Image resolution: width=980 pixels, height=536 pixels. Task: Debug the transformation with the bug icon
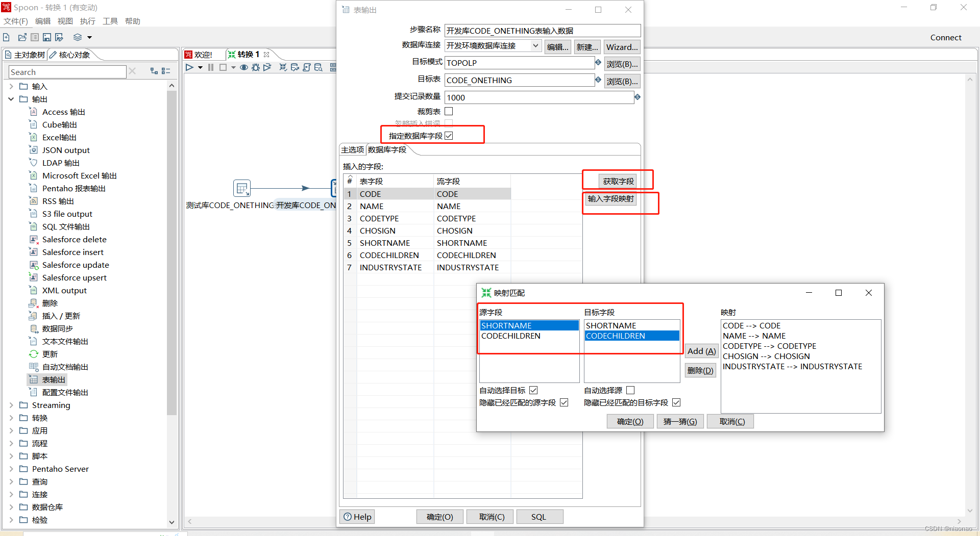[x=256, y=67]
